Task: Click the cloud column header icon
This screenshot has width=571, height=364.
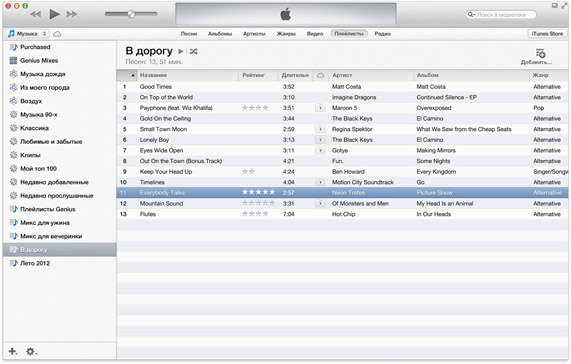Action: click(x=320, y=75)
